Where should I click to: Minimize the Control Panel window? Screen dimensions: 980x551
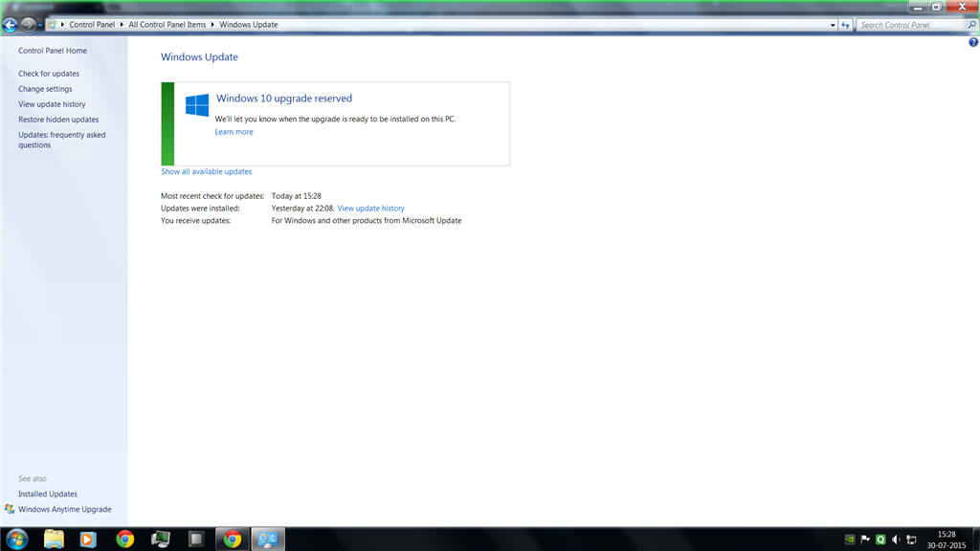click(918, 7)
